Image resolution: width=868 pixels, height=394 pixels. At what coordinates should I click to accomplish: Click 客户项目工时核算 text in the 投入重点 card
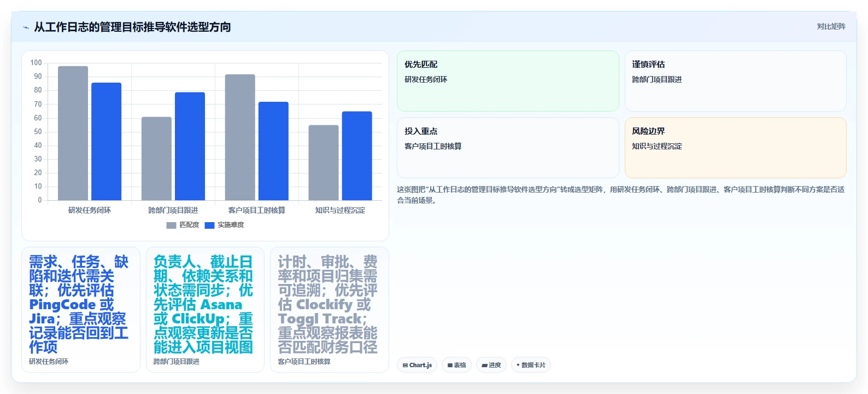(433, 146)
